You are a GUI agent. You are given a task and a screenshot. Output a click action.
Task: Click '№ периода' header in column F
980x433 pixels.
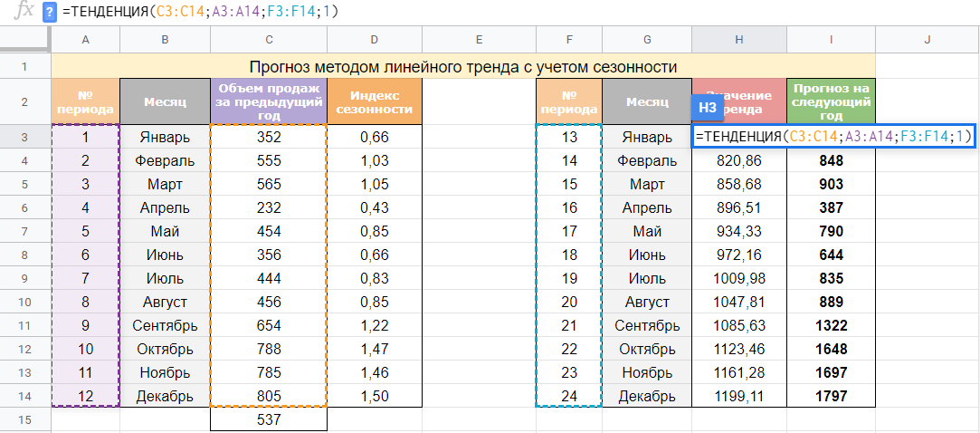click(x=569, y=101)
